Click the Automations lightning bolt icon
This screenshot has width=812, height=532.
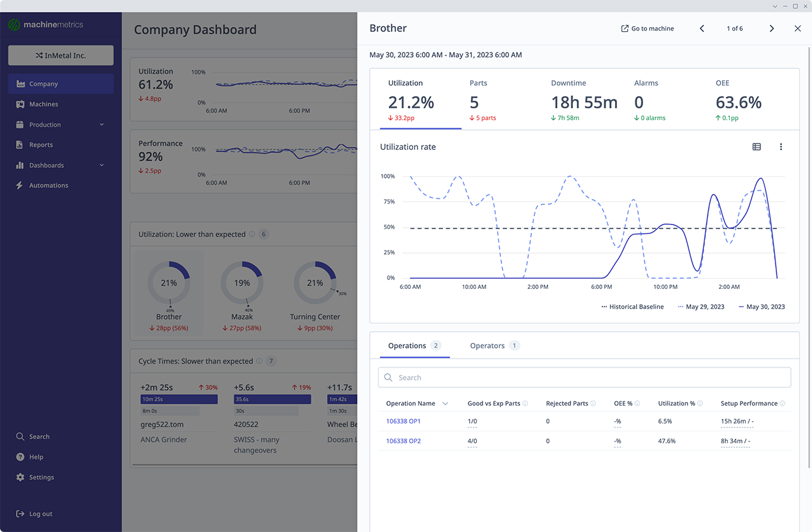20,185
